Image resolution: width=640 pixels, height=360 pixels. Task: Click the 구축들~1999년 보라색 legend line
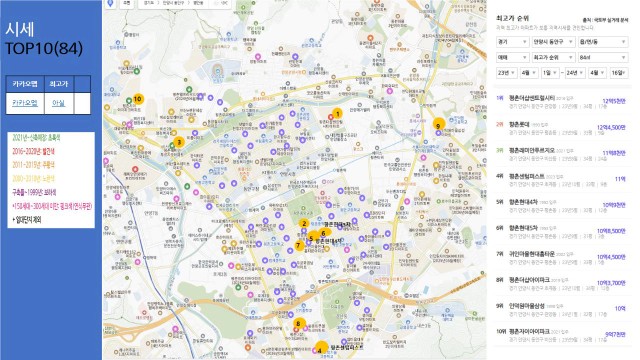34,192
